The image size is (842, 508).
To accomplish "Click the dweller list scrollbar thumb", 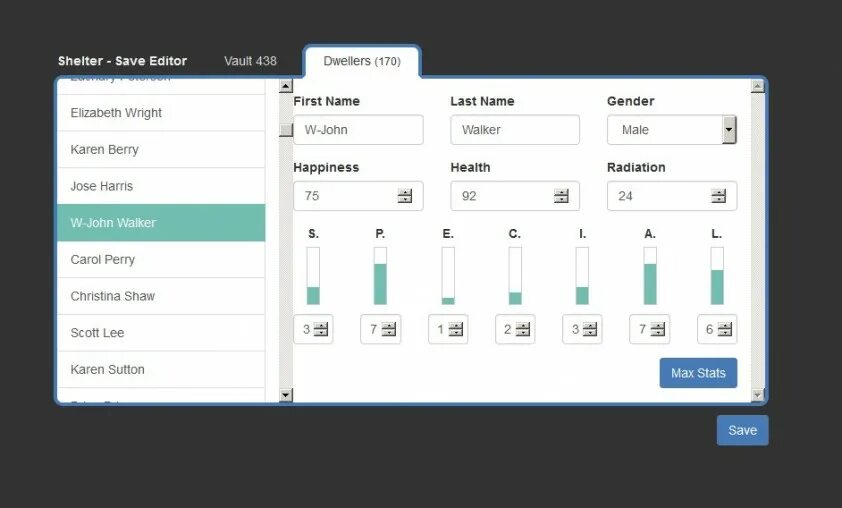I will point(286,129).
